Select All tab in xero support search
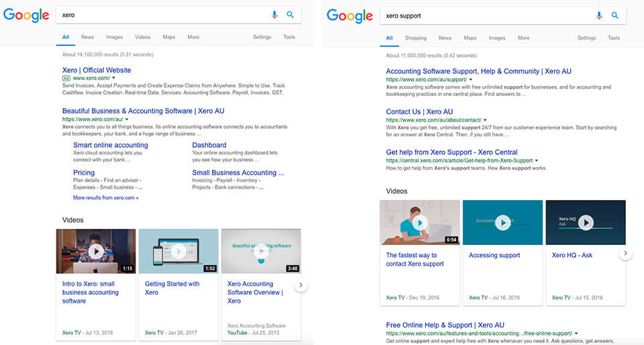The width and height of the screenshot is (644, 345). click(x=389, y=38)
